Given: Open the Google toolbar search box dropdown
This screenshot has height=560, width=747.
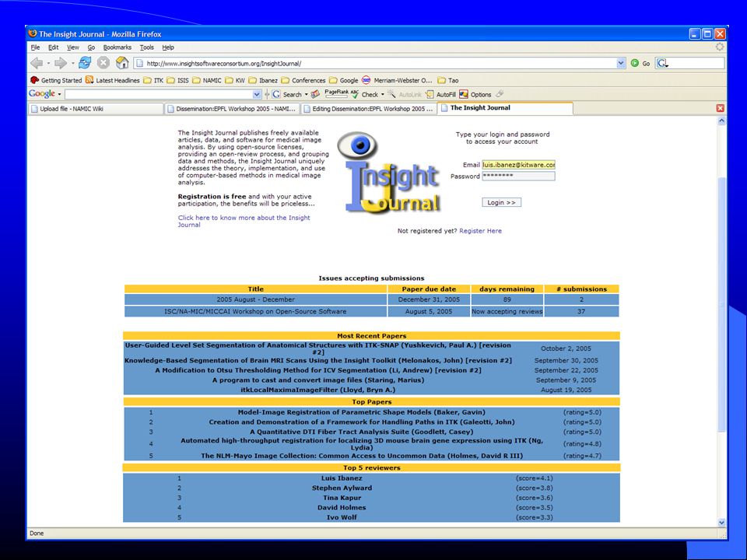Looking at the screenshot, I should [x=257, y=94].
